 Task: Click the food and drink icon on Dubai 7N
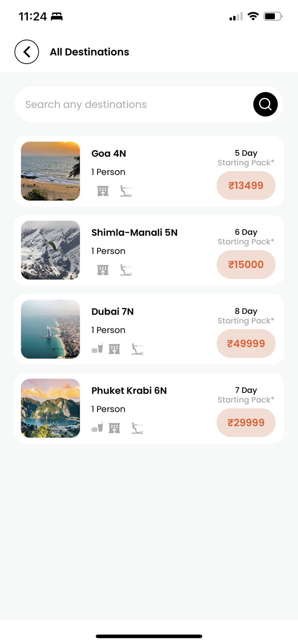click(97, 349)
